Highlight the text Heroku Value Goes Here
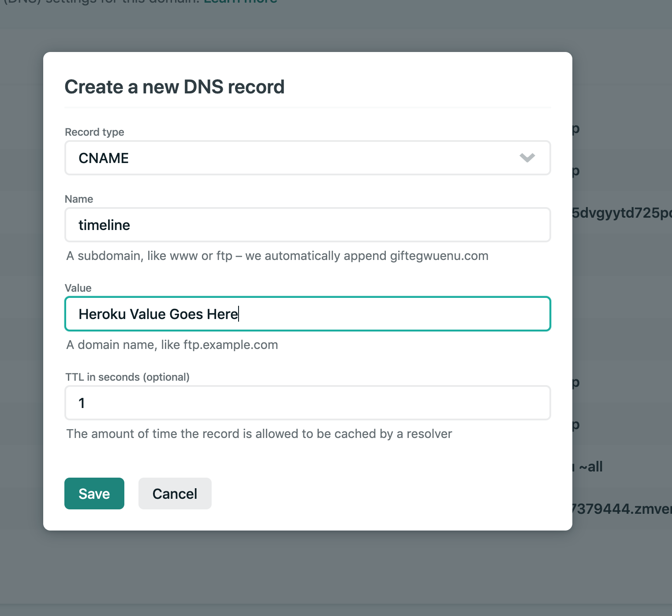The image size is (672, 616). 158,314
